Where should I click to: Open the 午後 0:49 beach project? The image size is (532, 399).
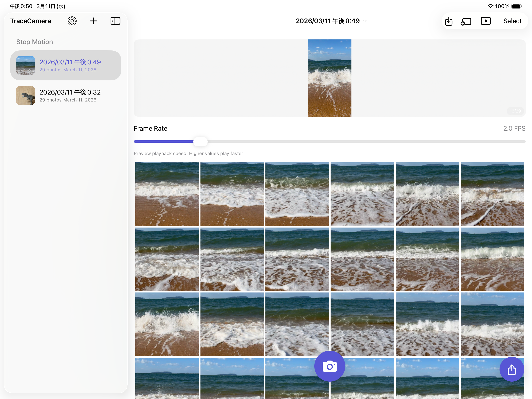(66, 65)
